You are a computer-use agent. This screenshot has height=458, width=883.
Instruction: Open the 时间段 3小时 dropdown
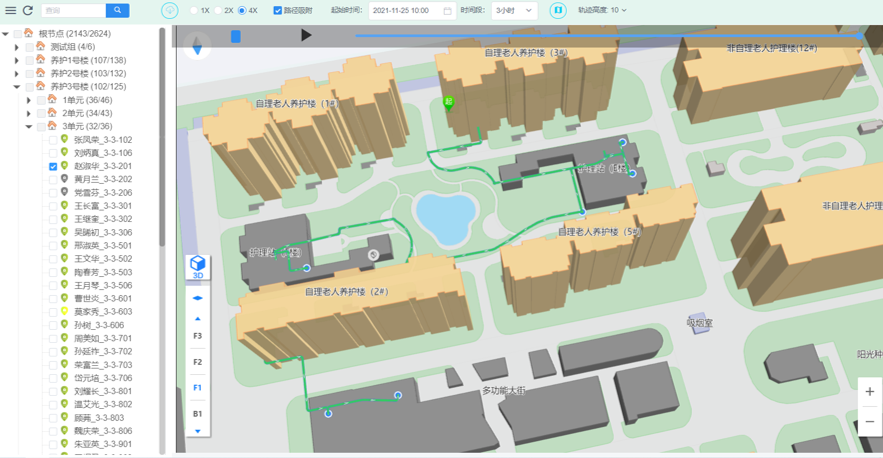pos(515,11)
